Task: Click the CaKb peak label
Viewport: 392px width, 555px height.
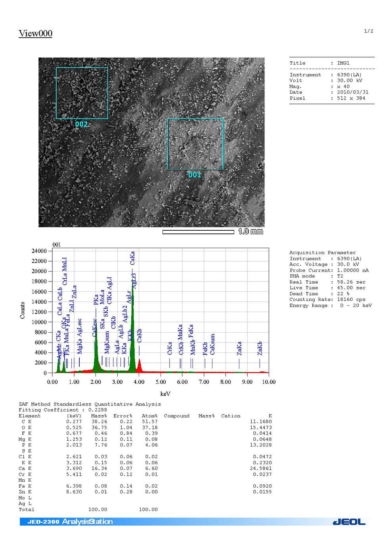Action: (139, 336)
